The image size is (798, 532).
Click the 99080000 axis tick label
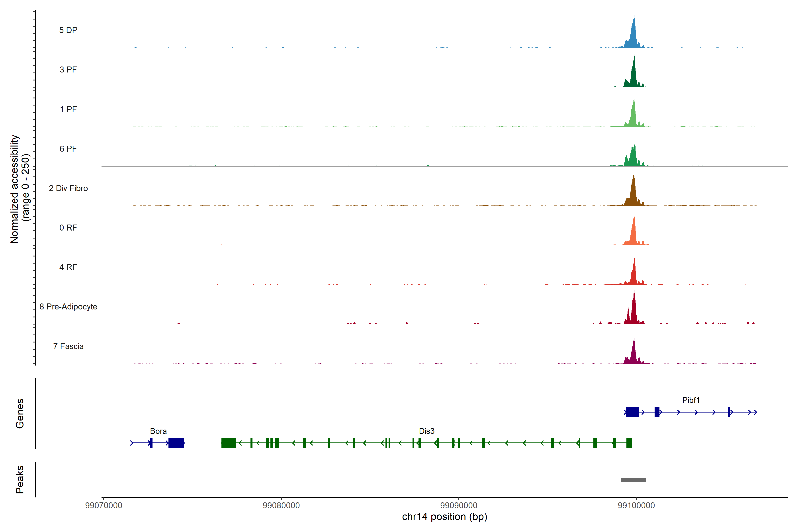click(x=281, y=505)
